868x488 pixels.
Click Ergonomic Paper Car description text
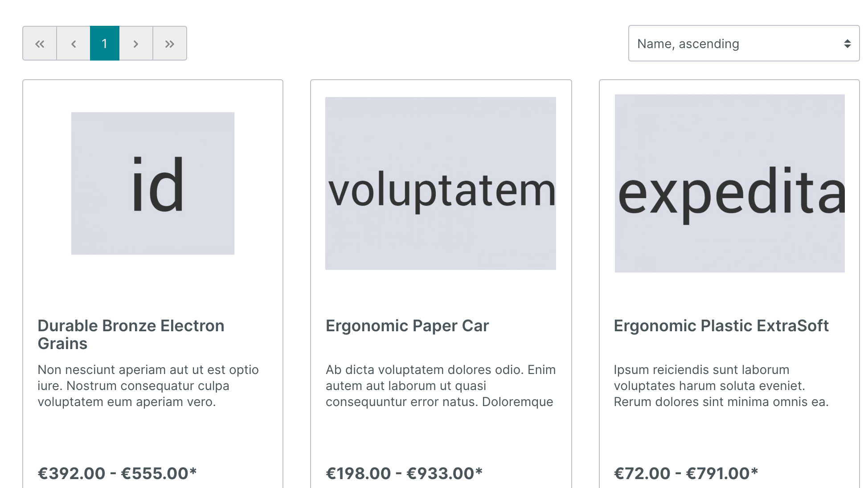click(x=440, y=386)
